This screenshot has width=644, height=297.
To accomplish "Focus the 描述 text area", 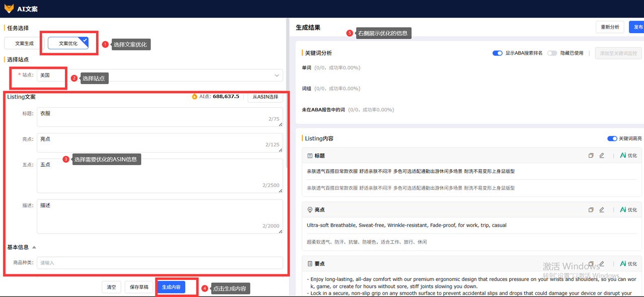I will point(160,216).
